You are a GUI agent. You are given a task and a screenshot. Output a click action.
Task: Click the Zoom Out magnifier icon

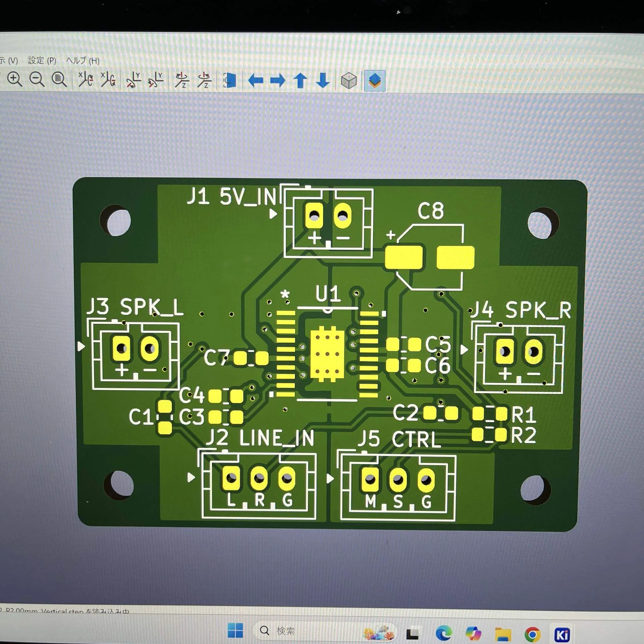37,80
